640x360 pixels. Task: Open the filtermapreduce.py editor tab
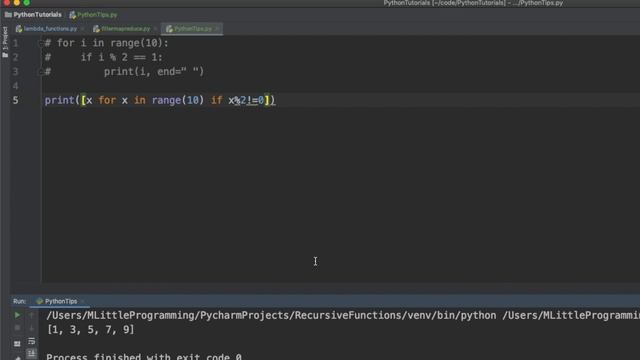pos(125,29)
